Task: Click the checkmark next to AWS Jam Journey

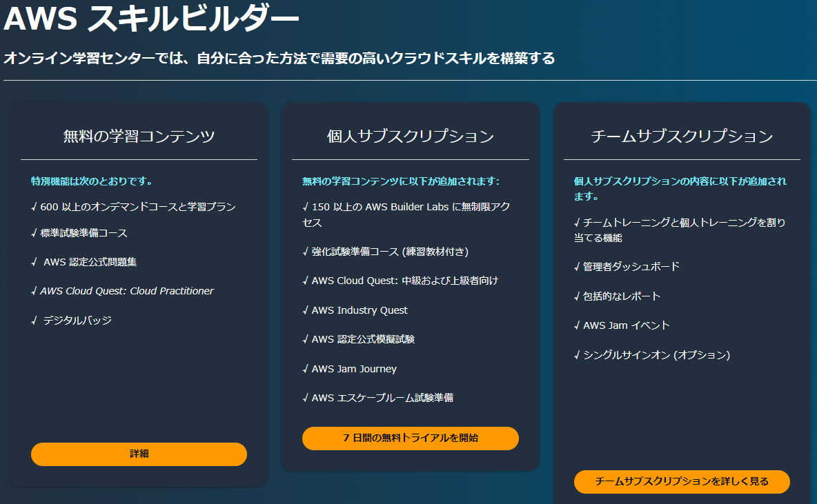Action: [x=304, y=368]
